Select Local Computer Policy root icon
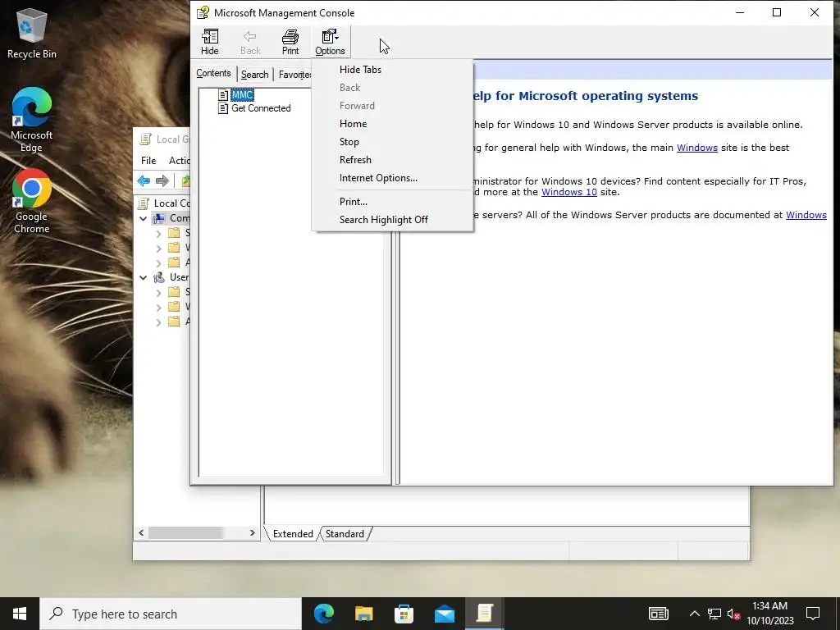 (x=144, y=203)
